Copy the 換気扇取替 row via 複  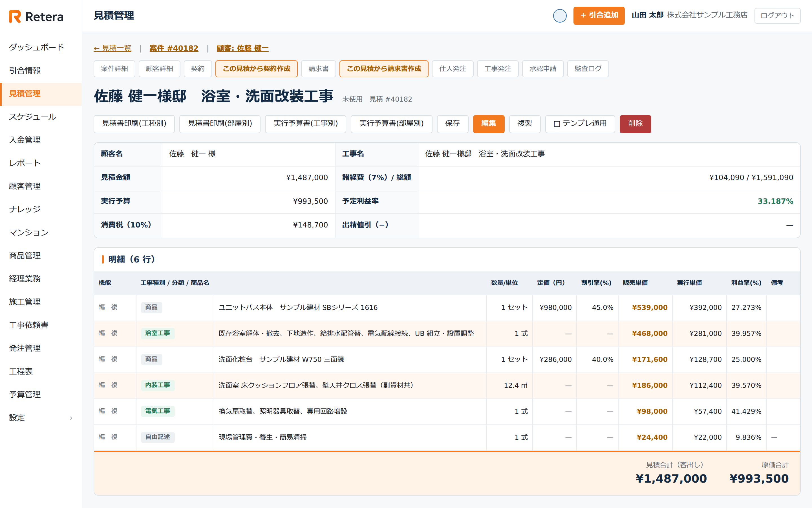pyautogui.click(x=114, y=411)
